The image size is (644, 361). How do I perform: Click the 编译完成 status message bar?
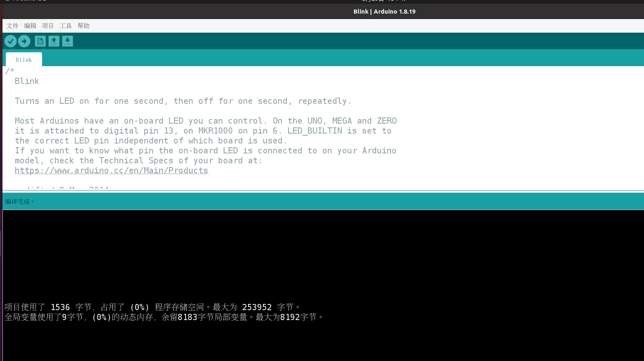[19, 201]
